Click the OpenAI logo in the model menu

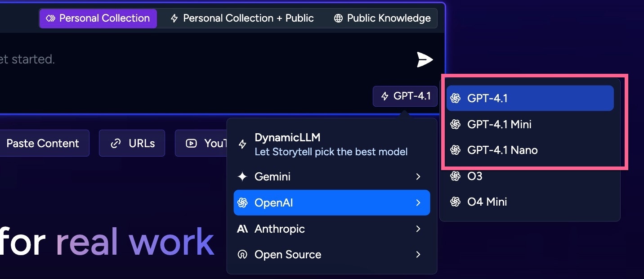pos(242,202)
